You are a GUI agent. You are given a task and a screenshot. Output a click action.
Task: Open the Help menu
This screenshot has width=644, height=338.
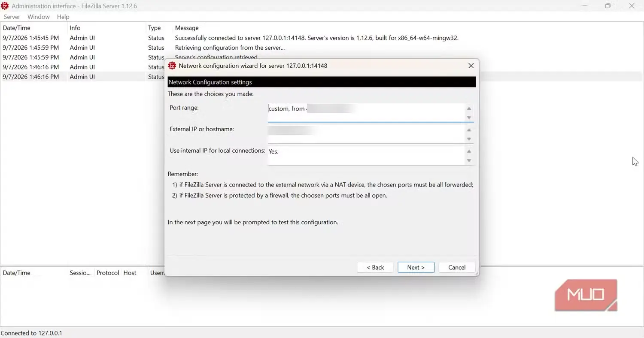coord(63,17)
